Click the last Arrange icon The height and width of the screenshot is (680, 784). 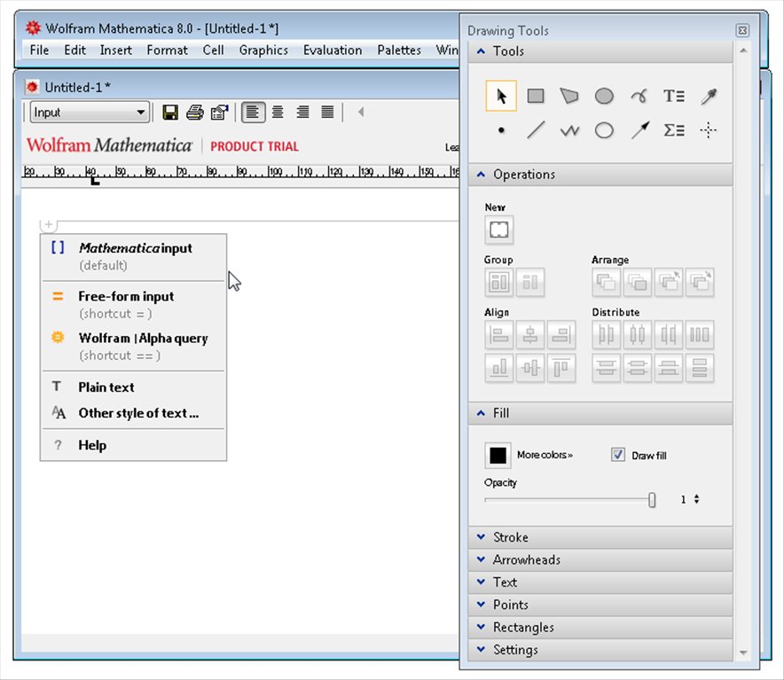point(700,282)
